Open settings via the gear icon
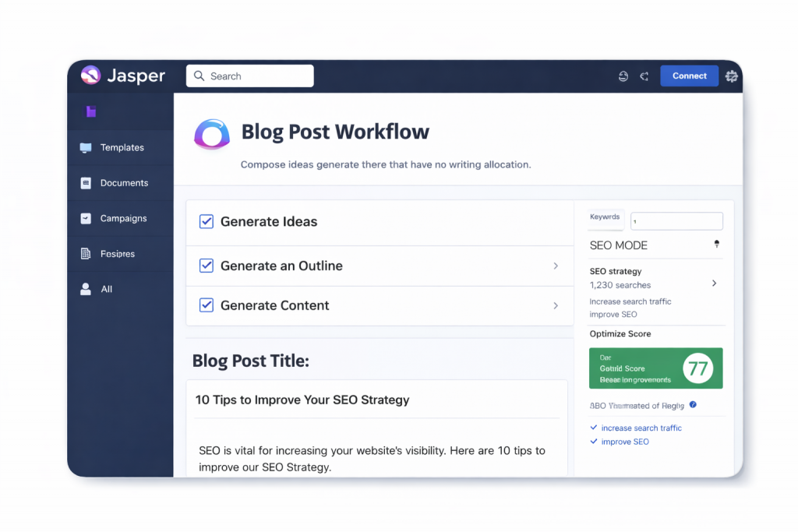Viewport: 798px width, 532px height. coord(731,76)
